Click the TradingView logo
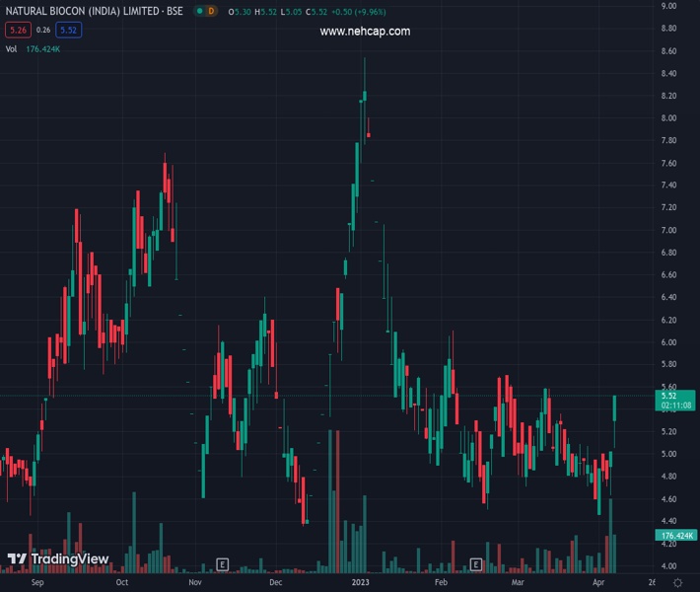This screenshot has width=700, height=592. coord(58,559)
